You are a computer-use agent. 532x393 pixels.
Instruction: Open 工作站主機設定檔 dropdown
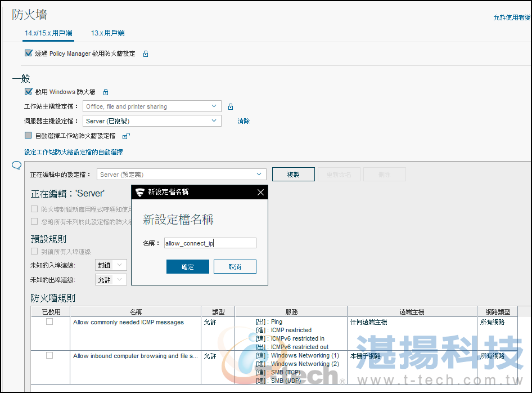point(152,106)
